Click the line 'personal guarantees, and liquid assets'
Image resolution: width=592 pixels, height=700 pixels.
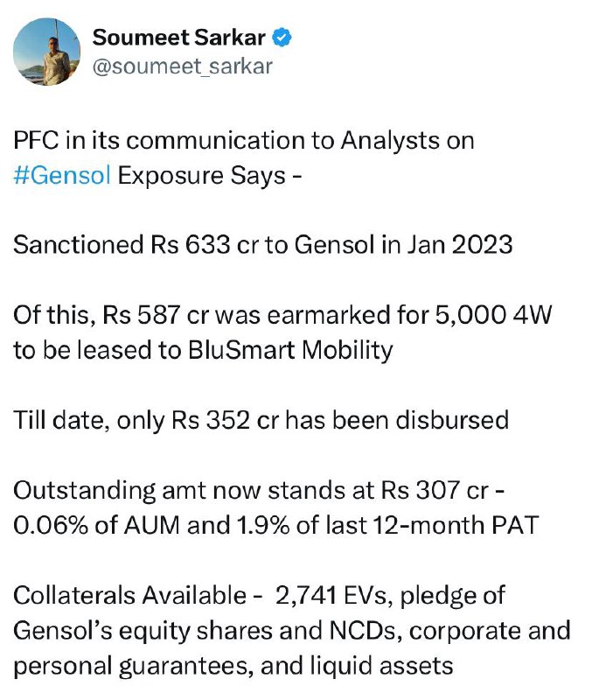[x=233, y=666]
